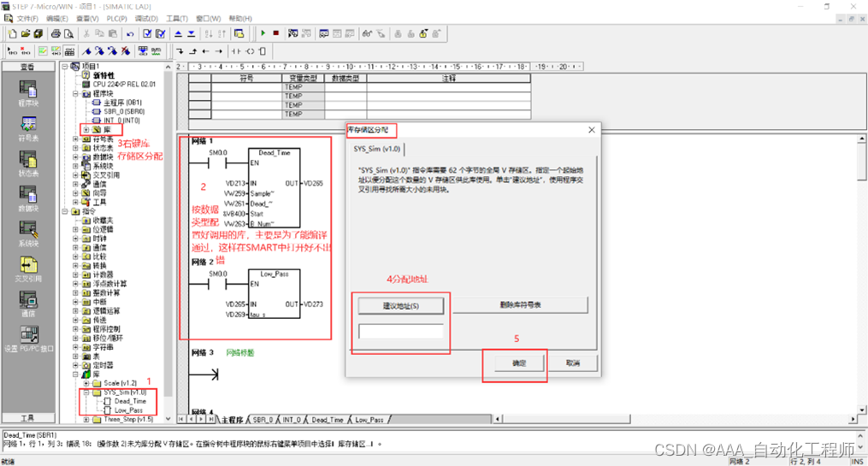Image resolution: width=868 pixels, height=466 pixels.
Task: Select Dead_Time in the library tree
Action: click(x=130, y=401)
